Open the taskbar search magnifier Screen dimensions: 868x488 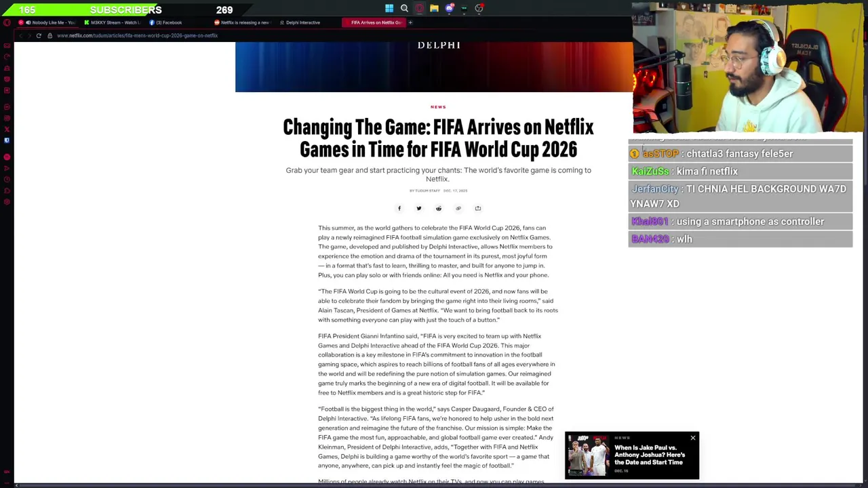(x=404, y=9)
